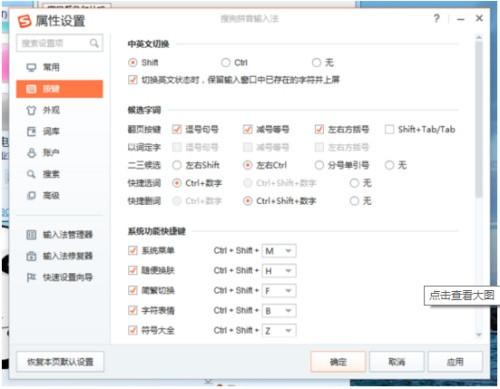This screenshot has height=389, width=500.
Task: Select 无 for 中英文切换
Action: [316, 62]
